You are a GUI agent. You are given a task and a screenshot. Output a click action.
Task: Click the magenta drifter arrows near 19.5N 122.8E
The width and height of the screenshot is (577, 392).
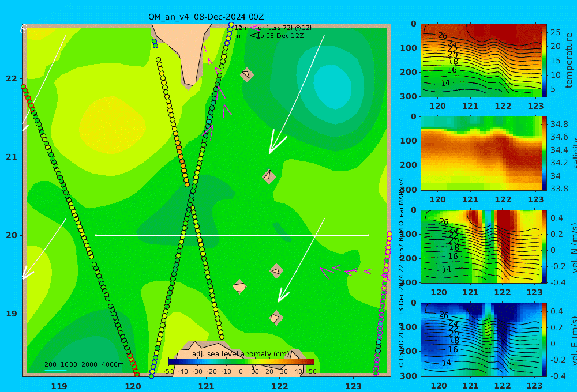(x=345, y=272)
